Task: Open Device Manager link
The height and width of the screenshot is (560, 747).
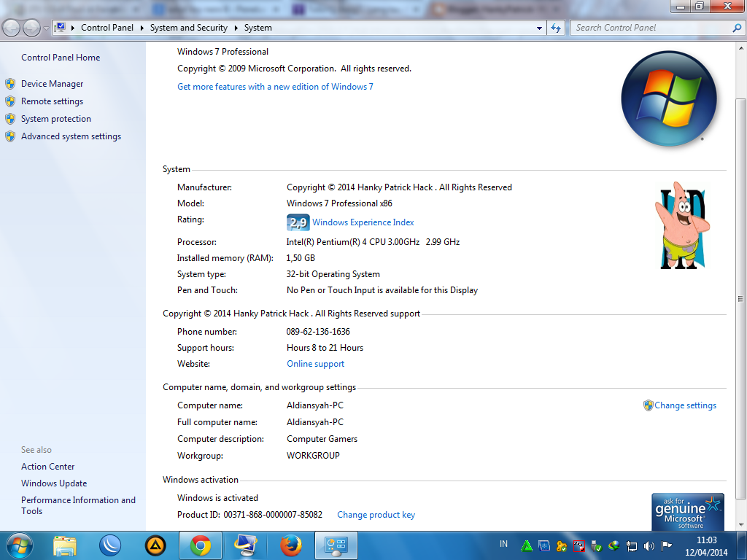Action: pyautogui.click(x=53, y=84)
